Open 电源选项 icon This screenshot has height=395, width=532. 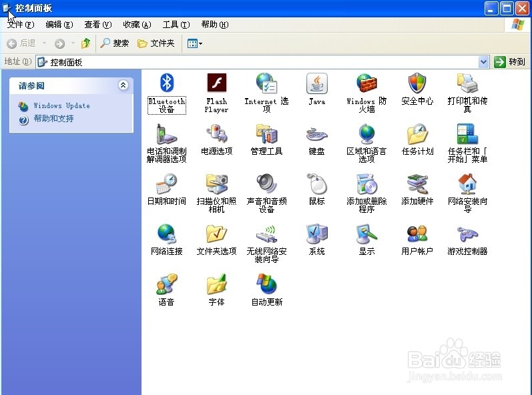coord(216,133)
